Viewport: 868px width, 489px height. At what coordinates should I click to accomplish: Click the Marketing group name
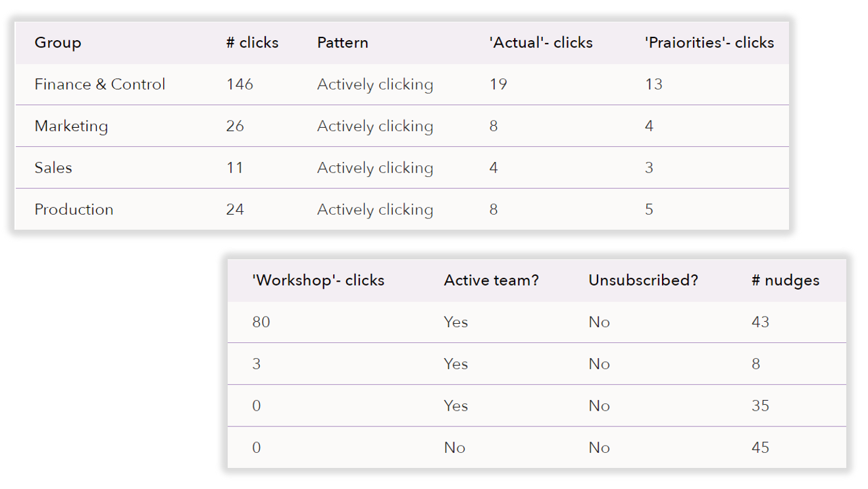coord(71,126)
